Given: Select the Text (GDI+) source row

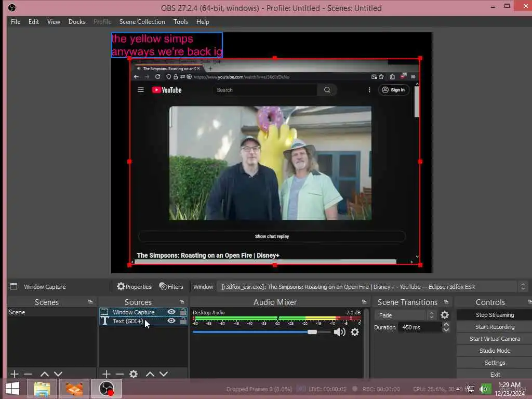Looking at the screenshot, I should 143,321.
